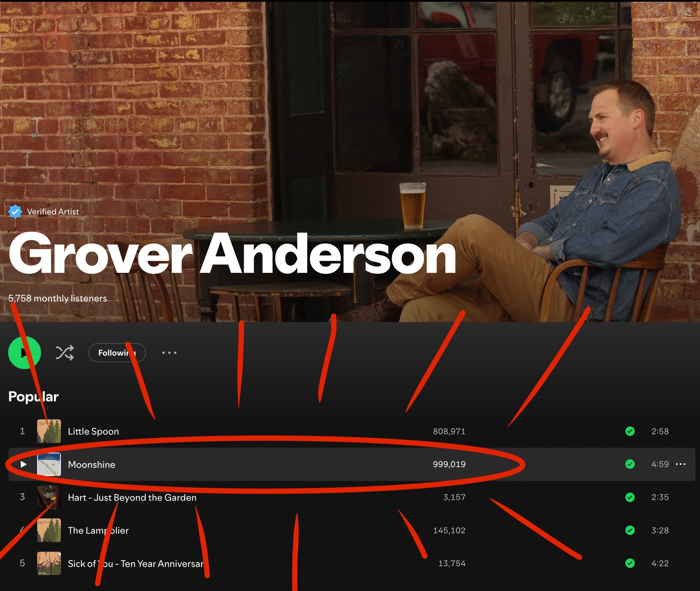Click Hart - Just Beyond the Garden cover art

49,497
